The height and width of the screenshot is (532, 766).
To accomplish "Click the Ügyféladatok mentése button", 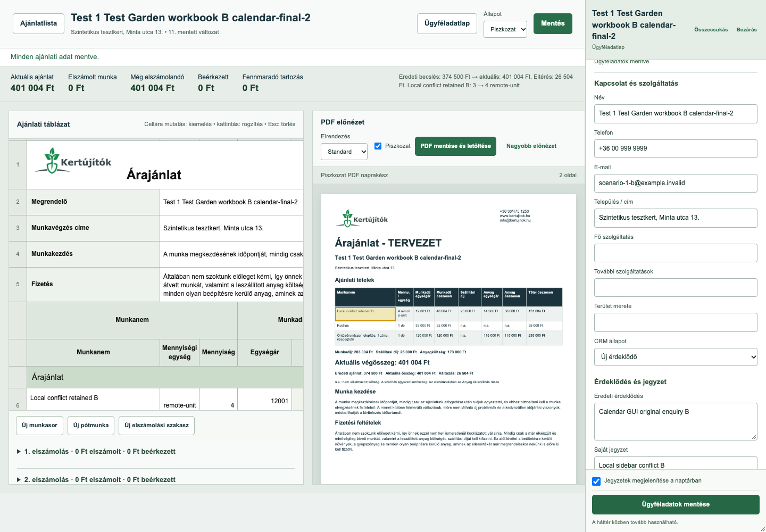I will tap(676, 504).
